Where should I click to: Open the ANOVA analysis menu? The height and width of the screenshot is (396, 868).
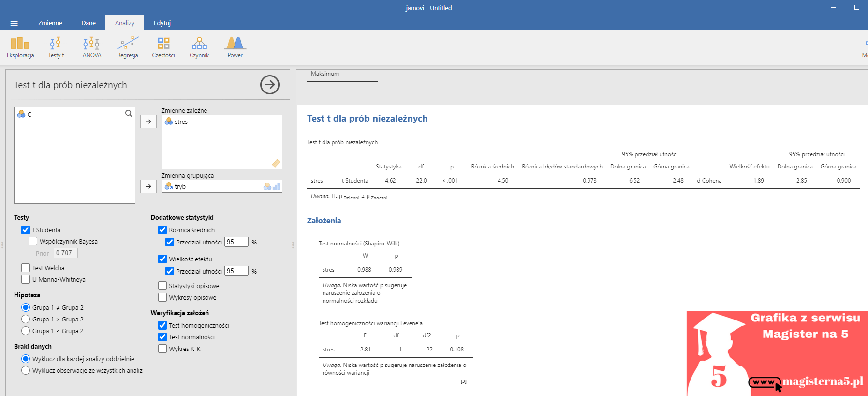pos(91,47)
